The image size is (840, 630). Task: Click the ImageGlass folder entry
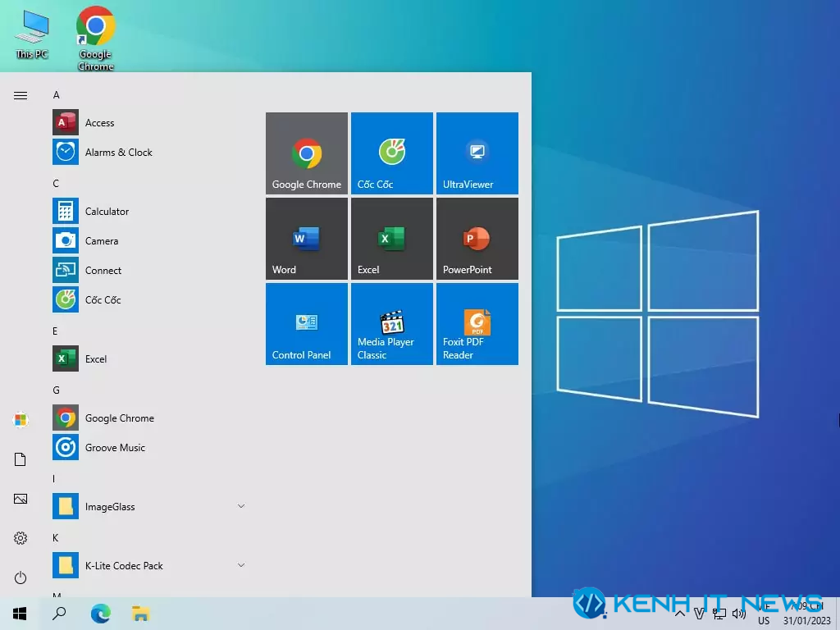click(x=149, y=506)
